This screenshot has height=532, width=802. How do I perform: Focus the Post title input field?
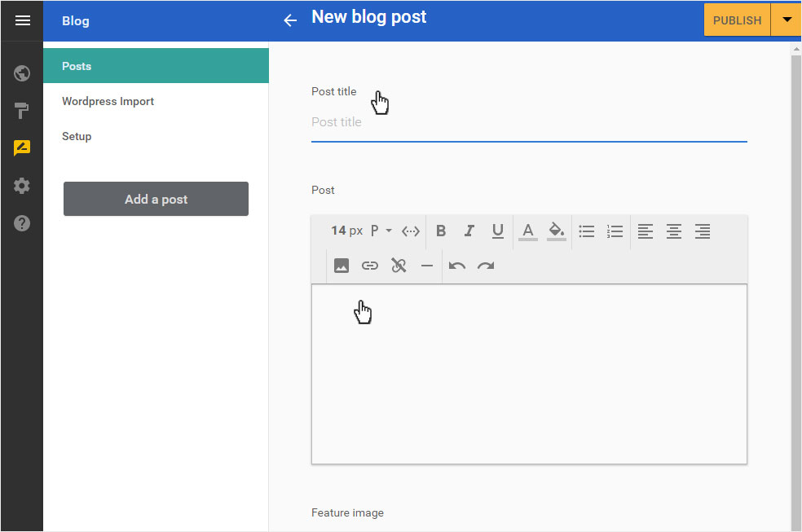pos(529,123)
